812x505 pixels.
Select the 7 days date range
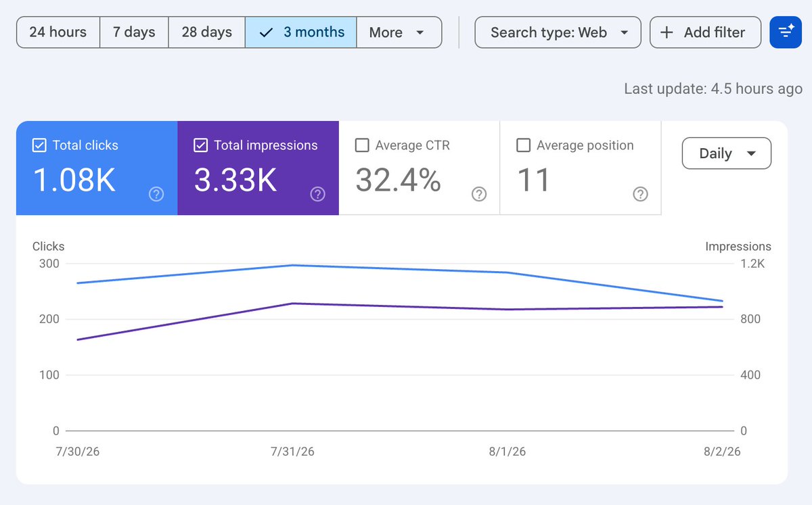[x=134, y=32]
